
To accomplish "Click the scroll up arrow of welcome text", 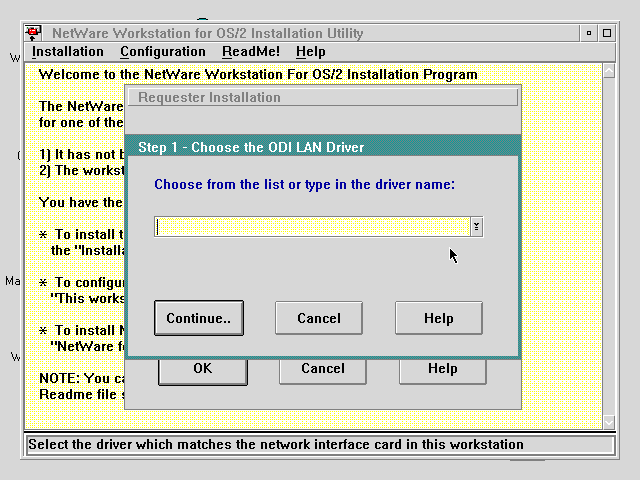I will point(609,71).
